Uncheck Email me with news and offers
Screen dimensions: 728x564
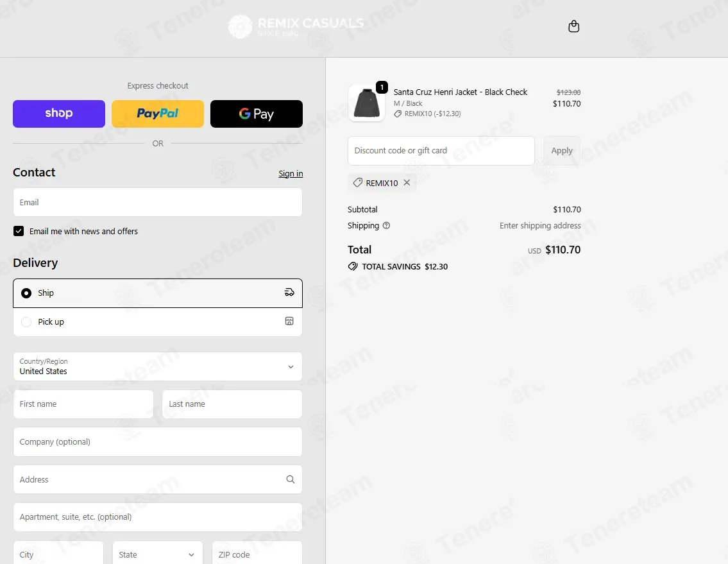pos(19,231)
